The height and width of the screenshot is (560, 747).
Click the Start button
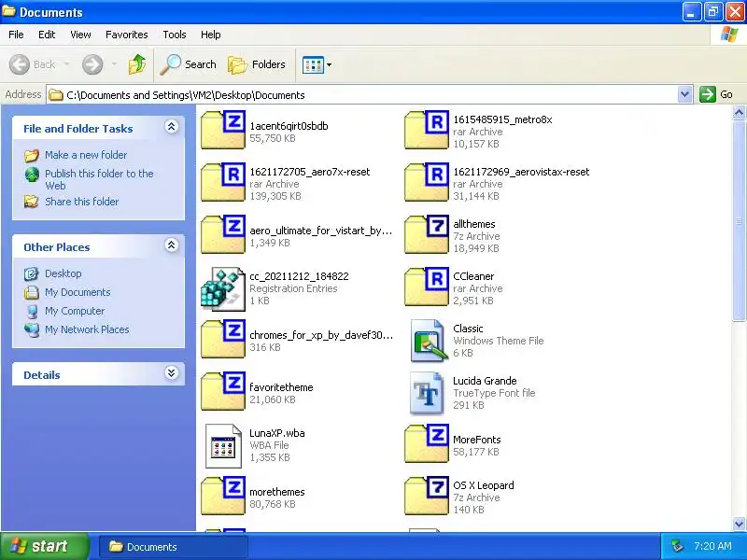click(45, 546)
